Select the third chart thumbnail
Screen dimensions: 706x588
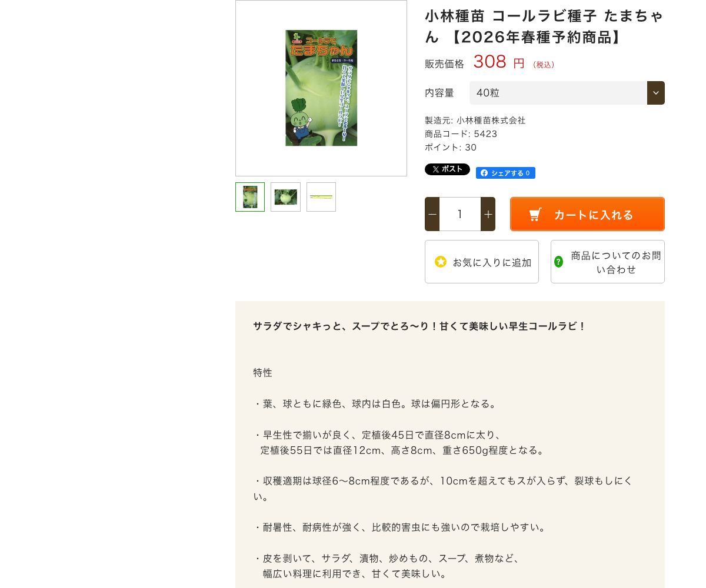point(321,197)
